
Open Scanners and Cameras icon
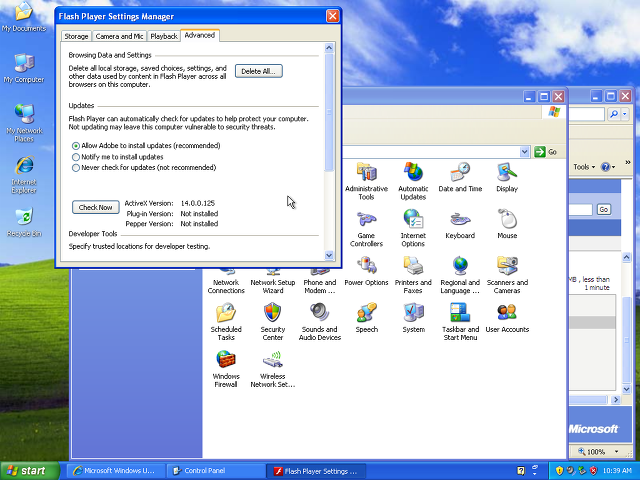tap(507, 275)
